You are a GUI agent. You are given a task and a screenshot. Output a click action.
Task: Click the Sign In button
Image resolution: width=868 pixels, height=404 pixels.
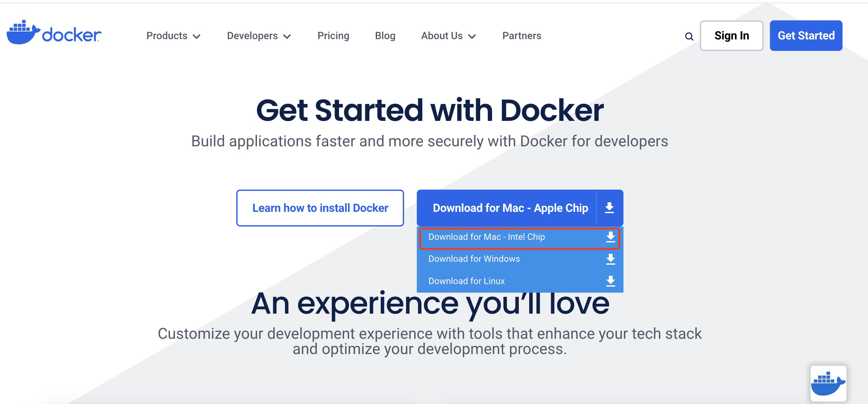coord(731,36)
